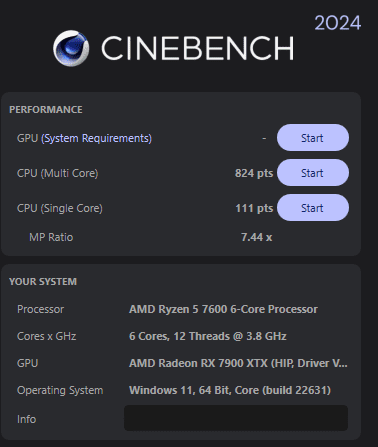Click the Windows 11 operating system value
Screen dimensions: 378x447
pos(230,390)
